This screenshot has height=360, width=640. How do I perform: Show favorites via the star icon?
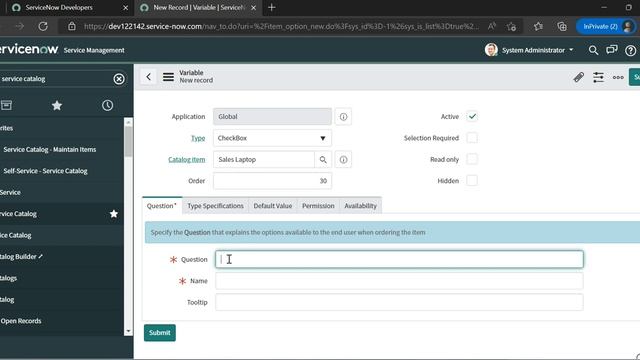coord(57,105)
